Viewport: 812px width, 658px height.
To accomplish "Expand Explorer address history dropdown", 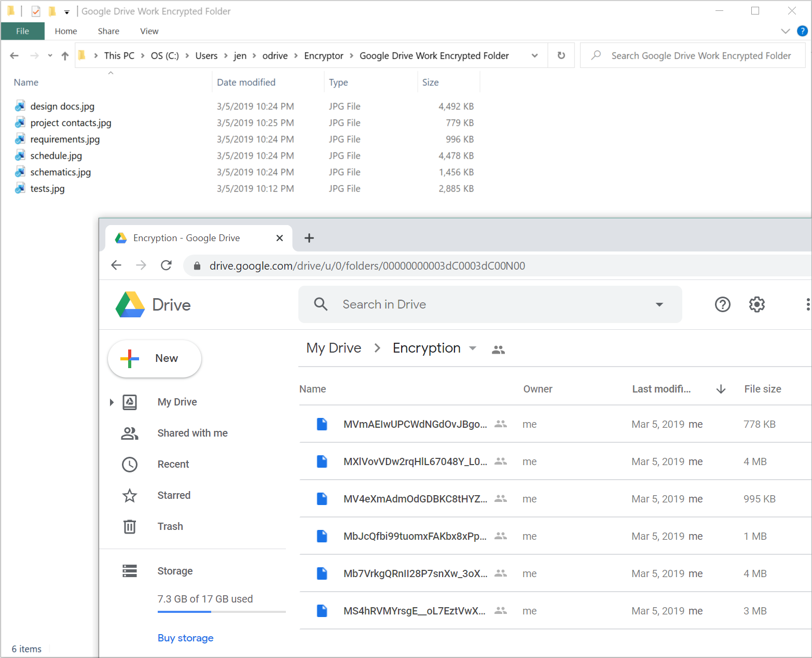I will (534, 55).
